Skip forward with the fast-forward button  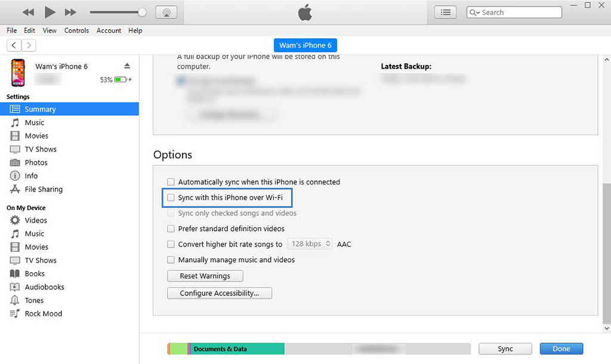coord(70,13)
